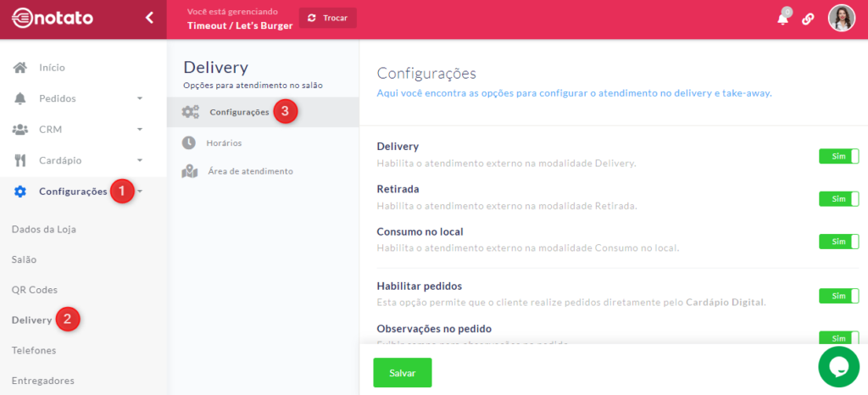Click the CRM people icon
Image resolution: width=868 pixels, height=395 pixels.
coord(20,130)
